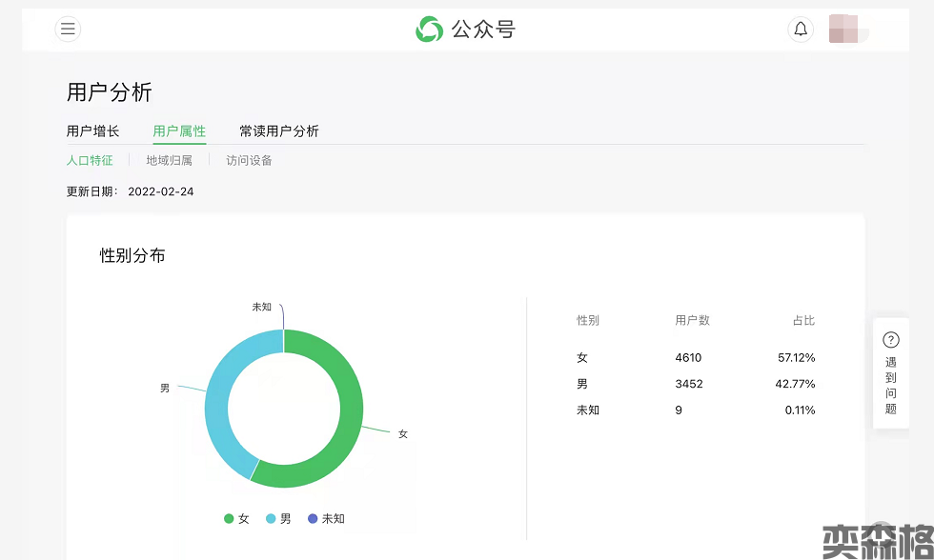This screenshot has width=934, height=560.
Task: Toggle the 男 legend entry
Action: point(278,519)
